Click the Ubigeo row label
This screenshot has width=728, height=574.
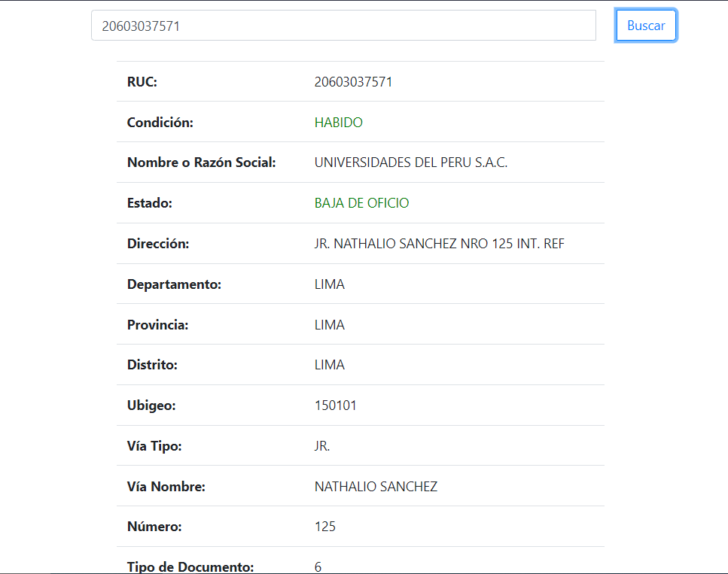coord(151,405)
